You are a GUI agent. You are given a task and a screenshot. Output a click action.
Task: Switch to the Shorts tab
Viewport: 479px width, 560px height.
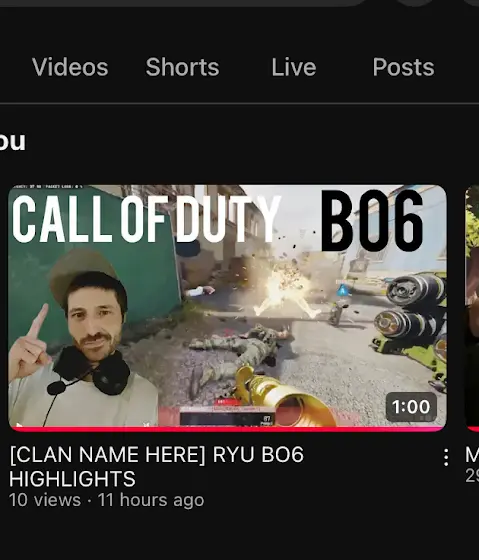[182, 67]
